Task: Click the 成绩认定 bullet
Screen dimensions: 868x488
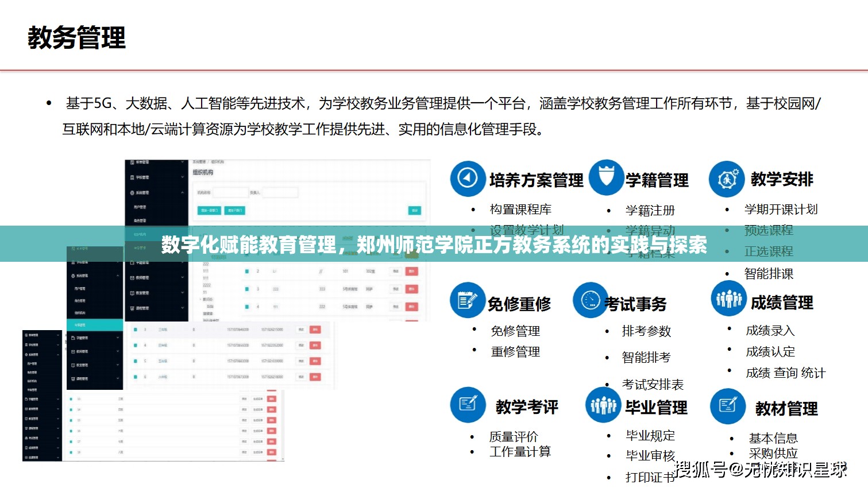Action: coord(770,351)
